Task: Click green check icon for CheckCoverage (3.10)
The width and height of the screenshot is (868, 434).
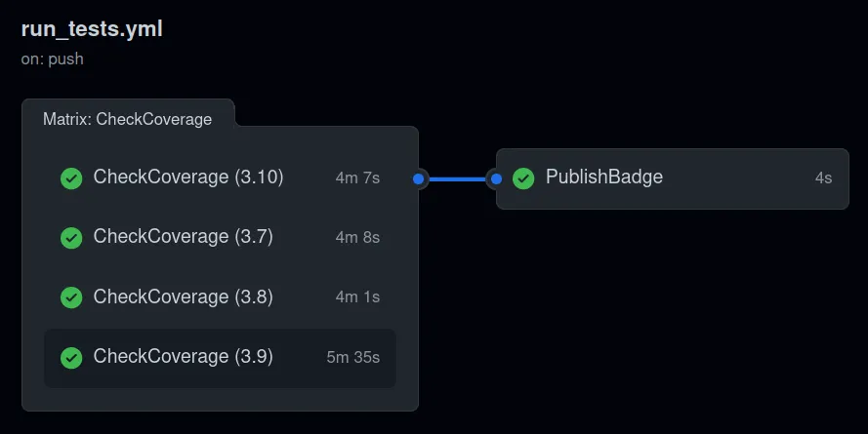Action: [71, 178]
